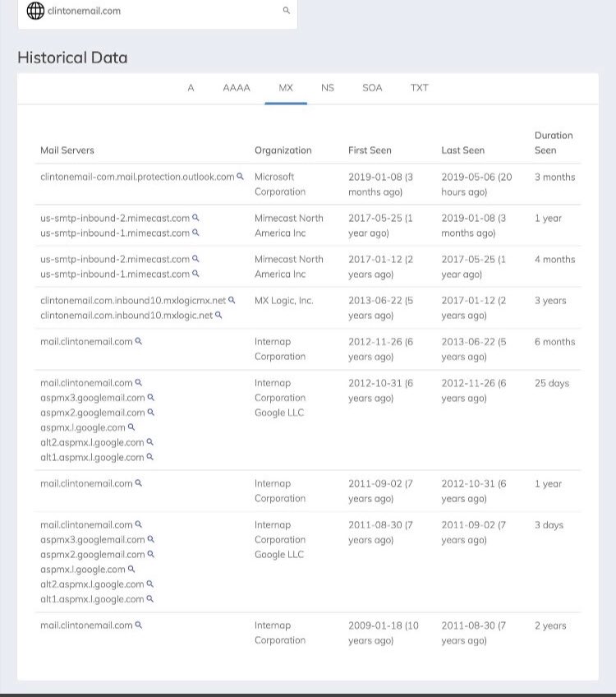Click the MX Logic, Inc. organization cell

[x=284, y=301]
